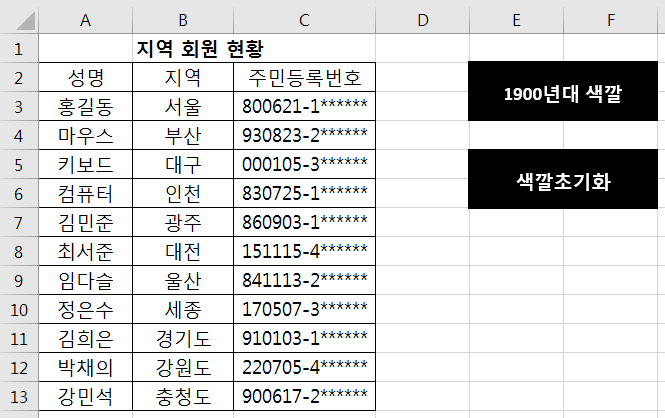Select the cell with 151115-4******

pos(305,251)
